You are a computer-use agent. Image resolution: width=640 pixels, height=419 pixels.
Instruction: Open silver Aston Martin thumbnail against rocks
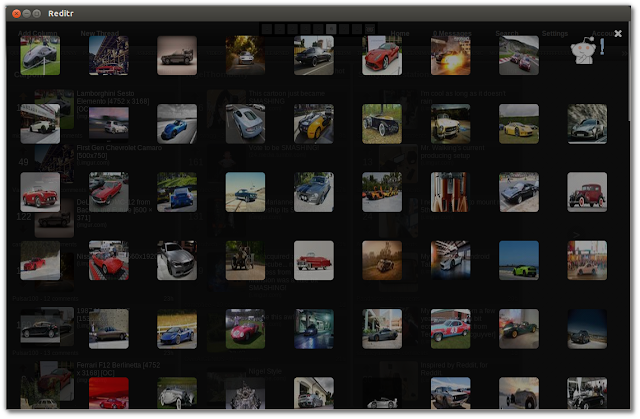(x=587, y=124)
